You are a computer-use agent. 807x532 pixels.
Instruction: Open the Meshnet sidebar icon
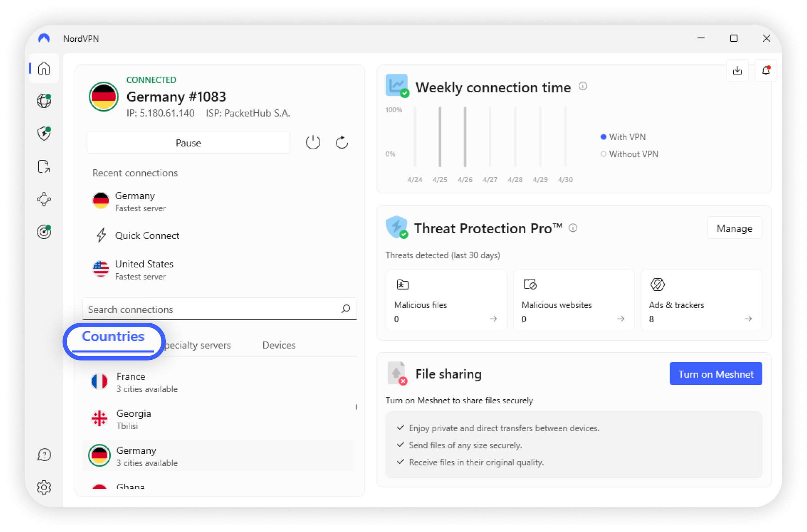click(44, 199)
